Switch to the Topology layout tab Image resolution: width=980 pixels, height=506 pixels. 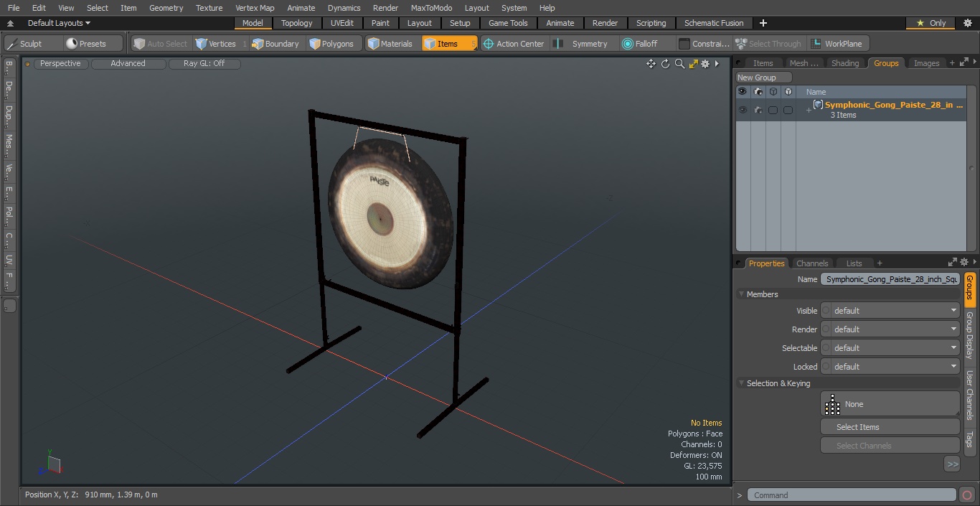296,23
